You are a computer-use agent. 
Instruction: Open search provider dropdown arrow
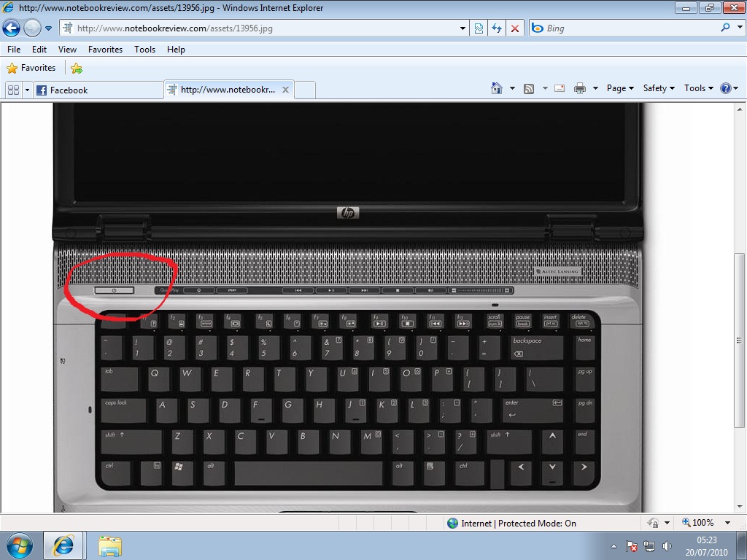(x=740, y=28)
